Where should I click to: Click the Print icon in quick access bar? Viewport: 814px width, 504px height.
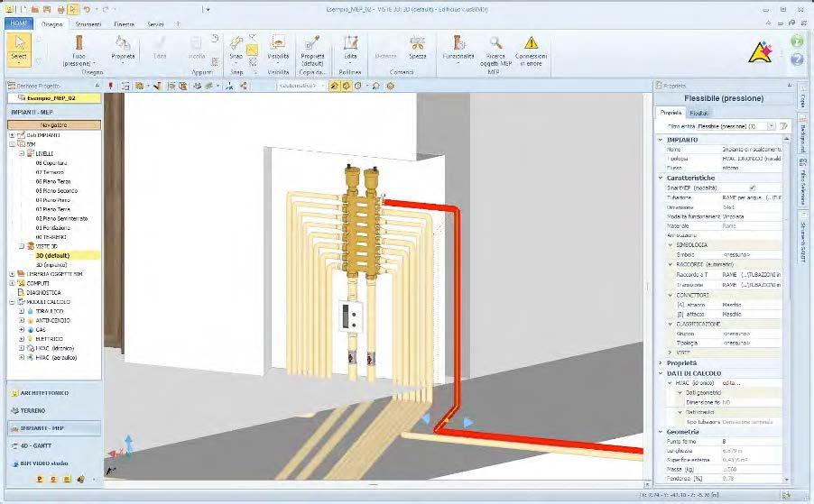click(60, 9)
